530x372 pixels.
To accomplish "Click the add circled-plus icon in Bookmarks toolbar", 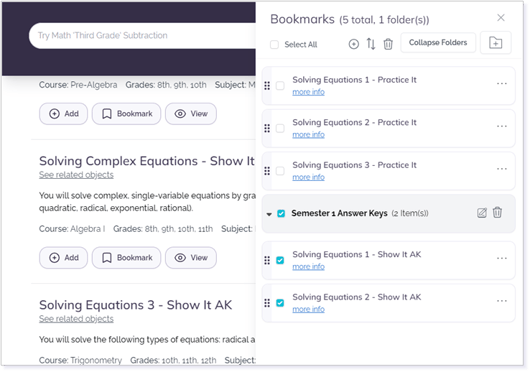I will (354, 44).
